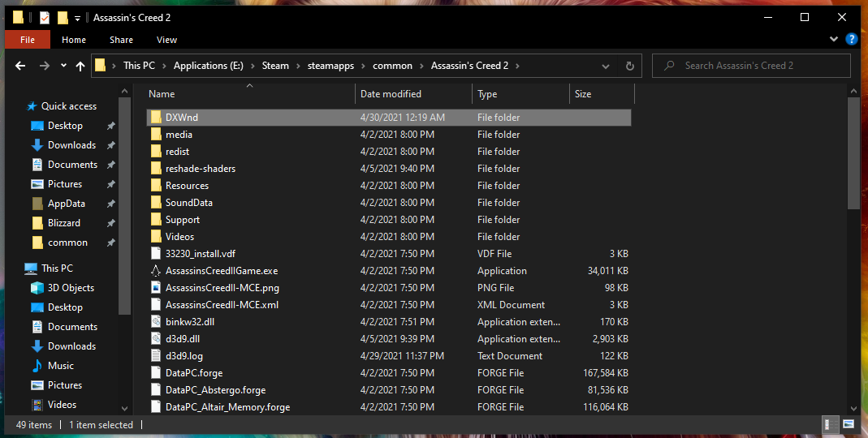
Task: Open the View ribbon tab
Action: click(166, 40)
